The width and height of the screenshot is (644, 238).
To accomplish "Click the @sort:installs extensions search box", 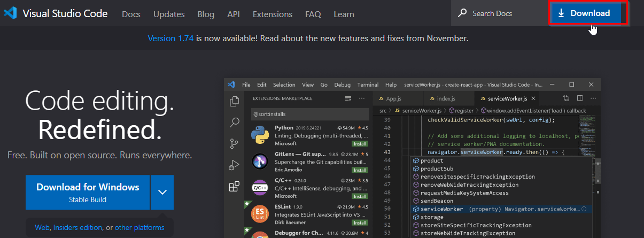I will [310, 114].
